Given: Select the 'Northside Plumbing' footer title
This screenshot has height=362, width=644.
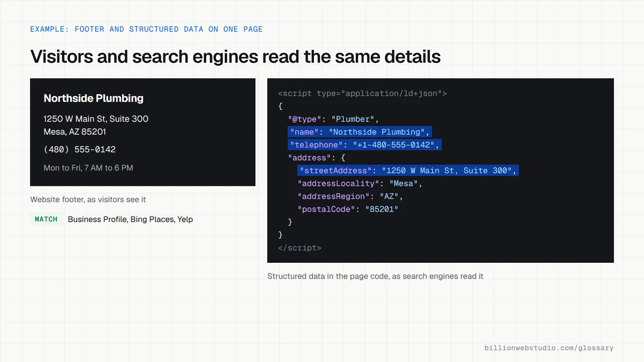Looking at the screenshot, I should coord(93,98).
